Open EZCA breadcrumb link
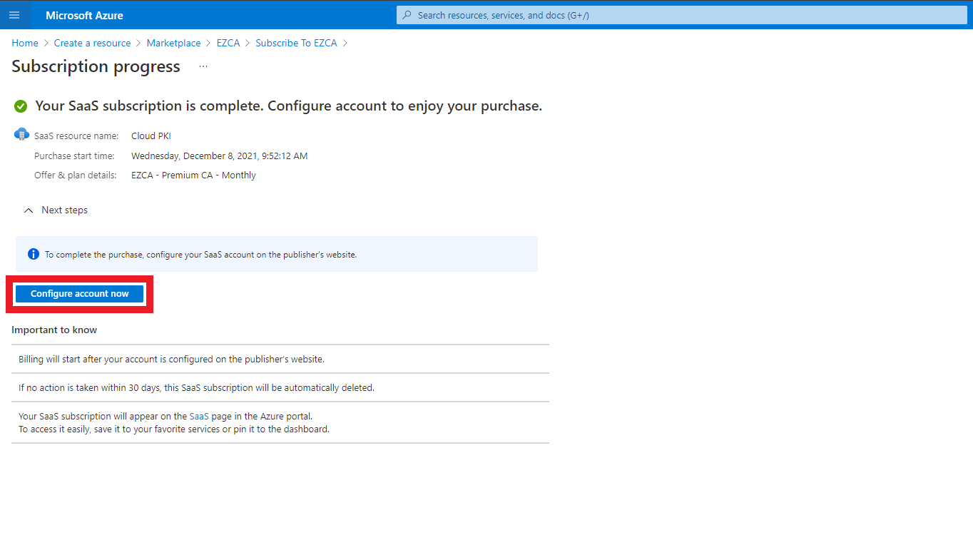This screenshot has width=973, height=560. (228, 43)
